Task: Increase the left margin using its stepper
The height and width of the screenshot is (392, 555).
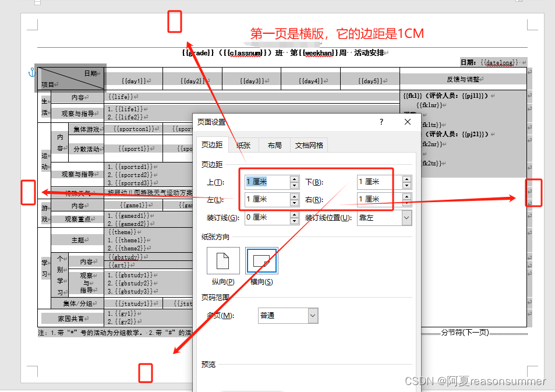Action: click(x=293, y=197)
